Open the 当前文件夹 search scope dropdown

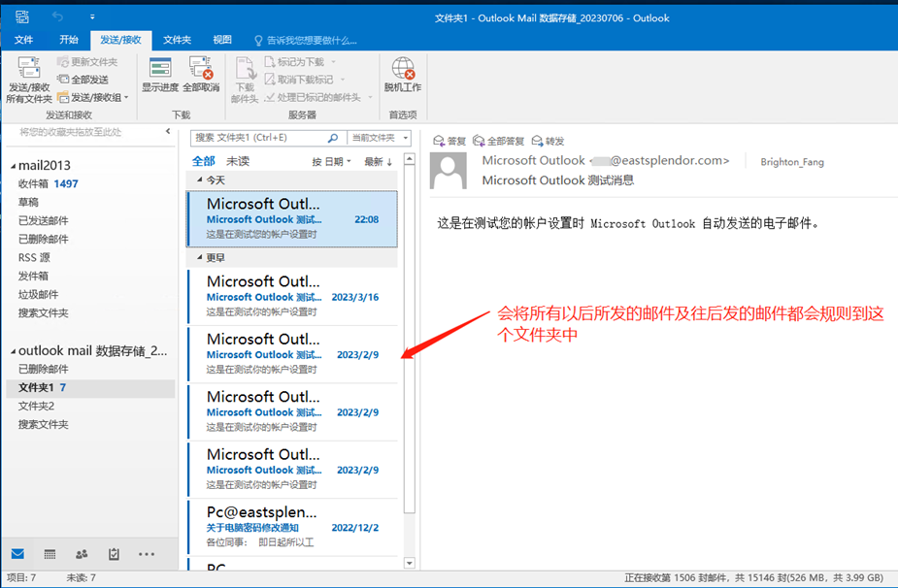[380, 138]
